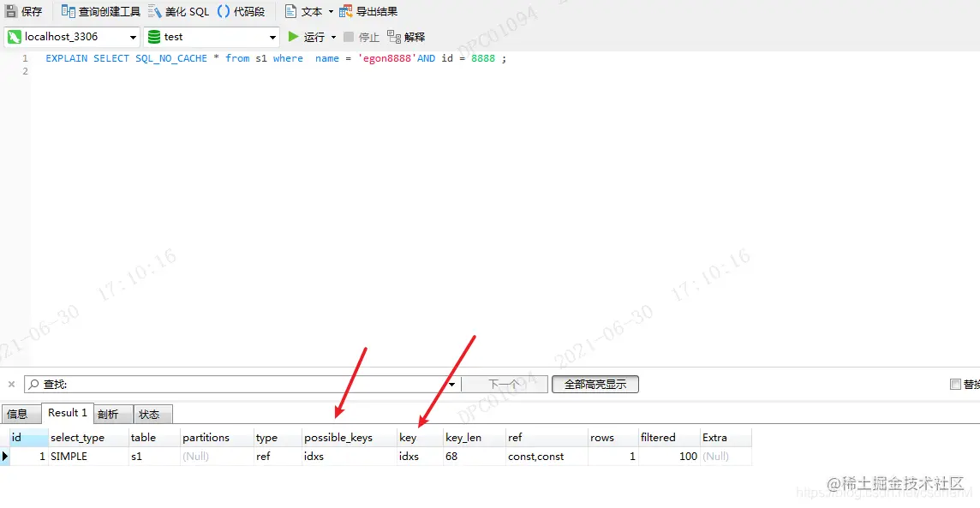Click the type column header
The image size is (980, 508).
(278, 438)
